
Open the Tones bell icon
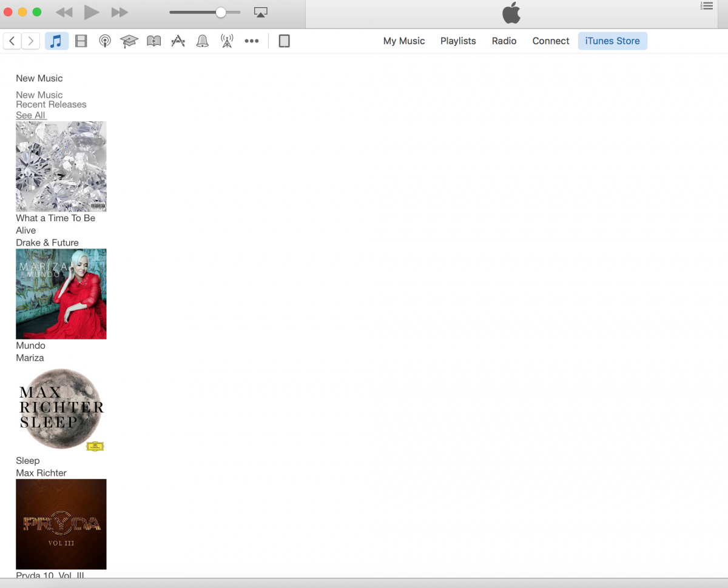coord(203,41)
